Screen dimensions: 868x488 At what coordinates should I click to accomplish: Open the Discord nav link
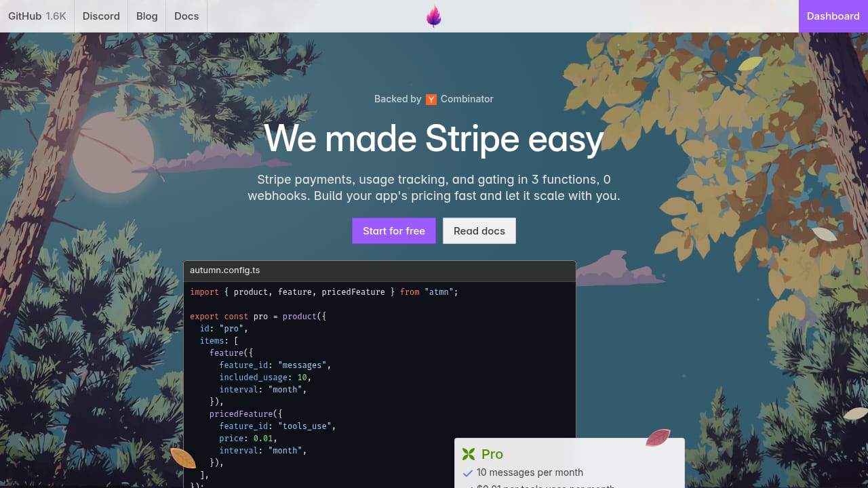pos(101,16)
